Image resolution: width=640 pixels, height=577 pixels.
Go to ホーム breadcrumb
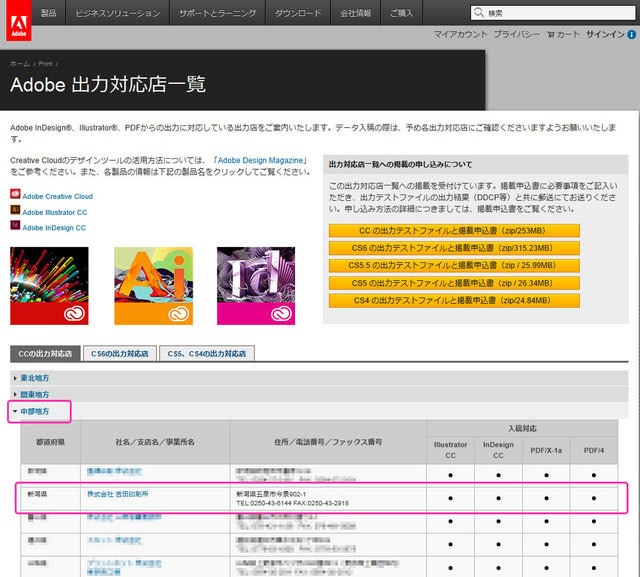tap(20, 64)
